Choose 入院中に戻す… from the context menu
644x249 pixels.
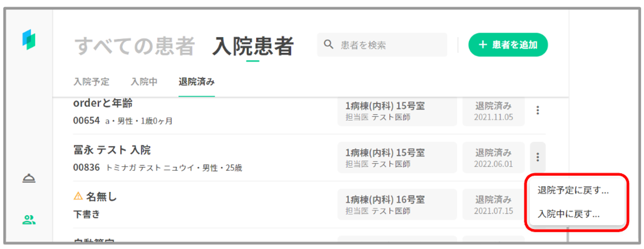tap(569, 214)
